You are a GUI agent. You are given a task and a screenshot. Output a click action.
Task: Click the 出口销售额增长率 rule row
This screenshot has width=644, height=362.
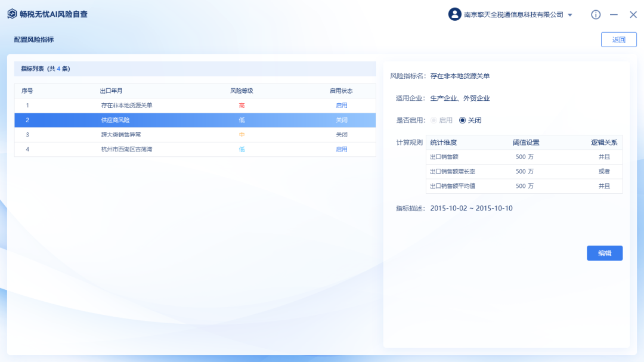coord(524,171)
